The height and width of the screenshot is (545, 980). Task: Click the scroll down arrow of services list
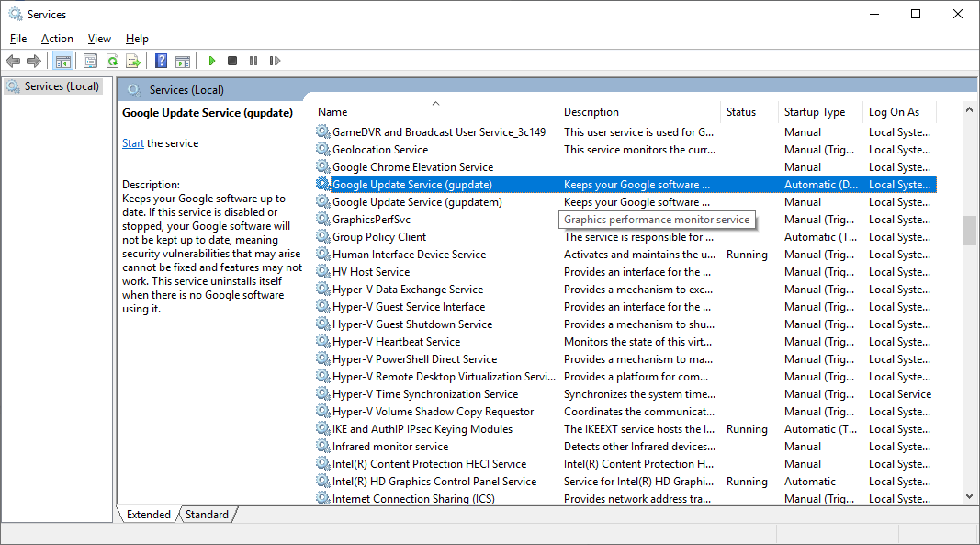pos(969,495)
